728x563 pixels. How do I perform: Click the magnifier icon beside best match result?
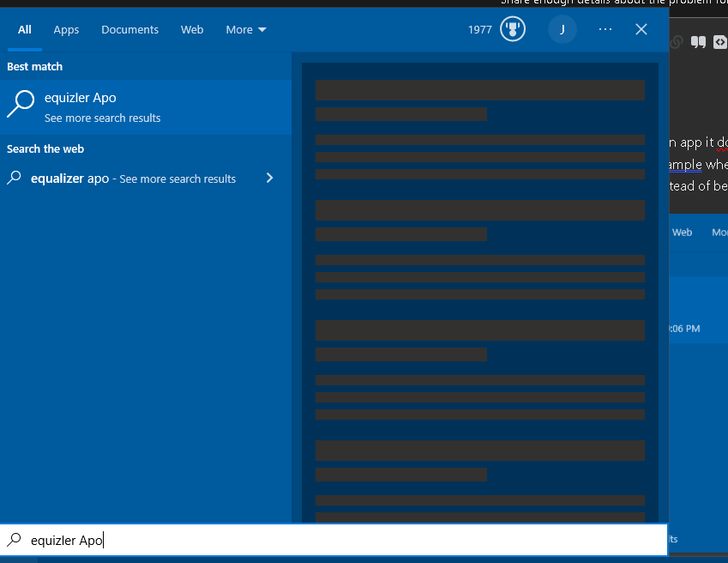21,104
